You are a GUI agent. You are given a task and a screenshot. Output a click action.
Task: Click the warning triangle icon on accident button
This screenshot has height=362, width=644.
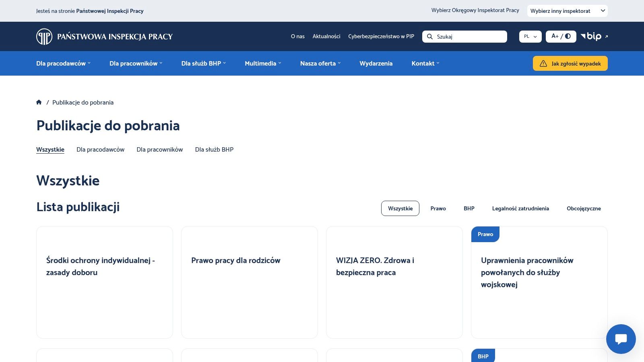point(543,64)
